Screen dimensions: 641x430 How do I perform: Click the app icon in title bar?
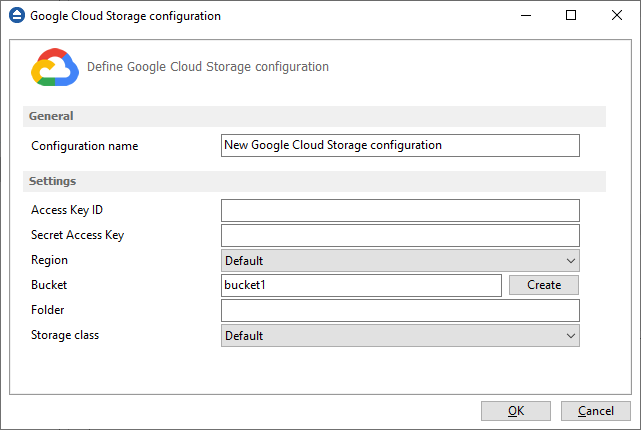[x=17, y=16]
